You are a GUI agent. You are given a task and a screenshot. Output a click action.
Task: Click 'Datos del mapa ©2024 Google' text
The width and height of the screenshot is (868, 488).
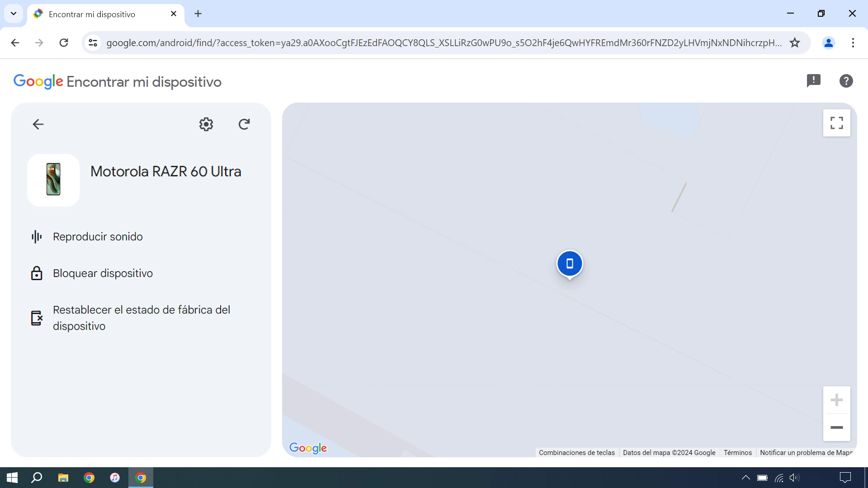click(669, 452)
